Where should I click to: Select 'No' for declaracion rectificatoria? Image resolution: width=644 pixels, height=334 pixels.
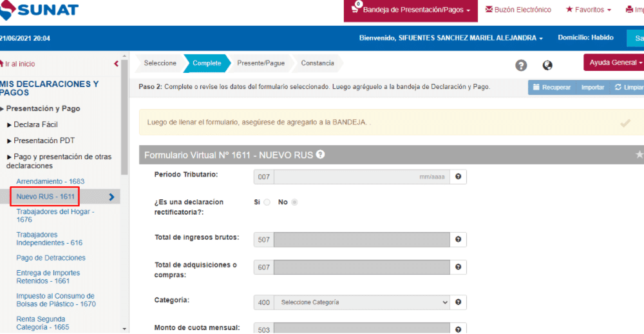[294, 202]
